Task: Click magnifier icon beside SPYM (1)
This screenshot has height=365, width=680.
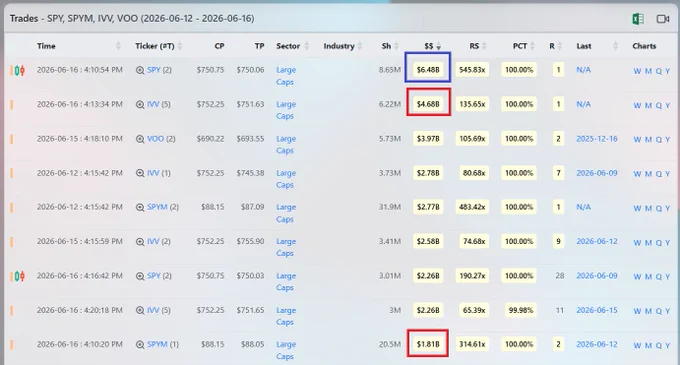Action: point(140,345)
